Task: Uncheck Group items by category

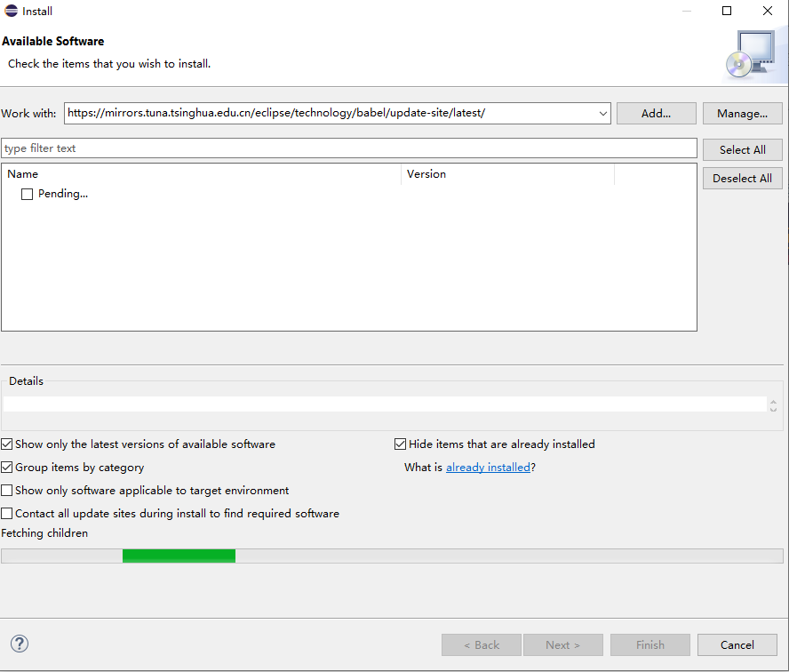Action: tap(7, 468)
